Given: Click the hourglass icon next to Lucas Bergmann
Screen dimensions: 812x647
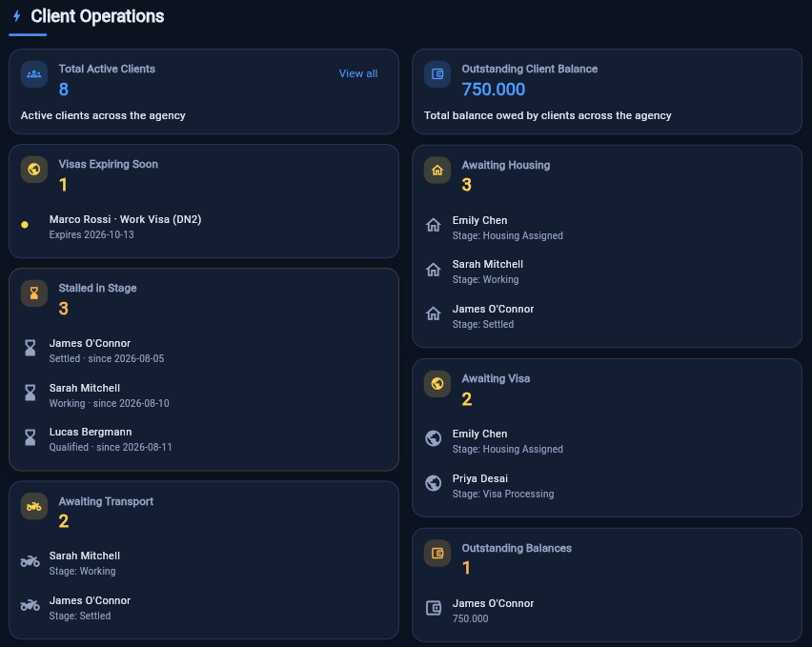Looking at the screenshot, I should tap(30, 437).
